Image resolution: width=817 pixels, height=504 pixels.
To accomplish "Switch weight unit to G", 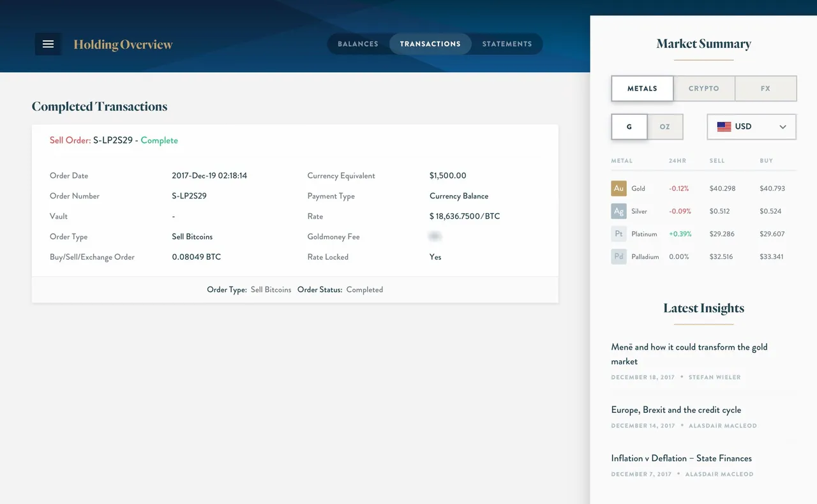I will coord(629,126).
